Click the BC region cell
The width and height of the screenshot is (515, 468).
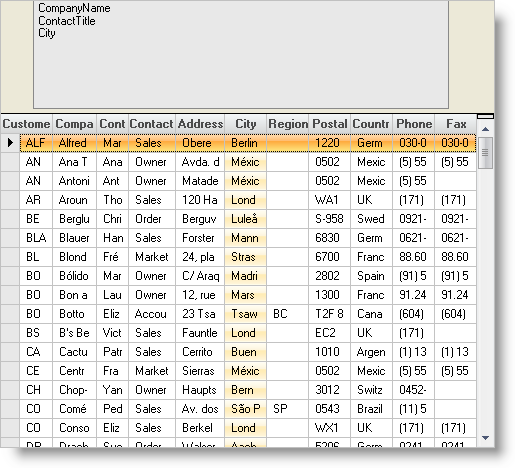click(x=288, y=314)
